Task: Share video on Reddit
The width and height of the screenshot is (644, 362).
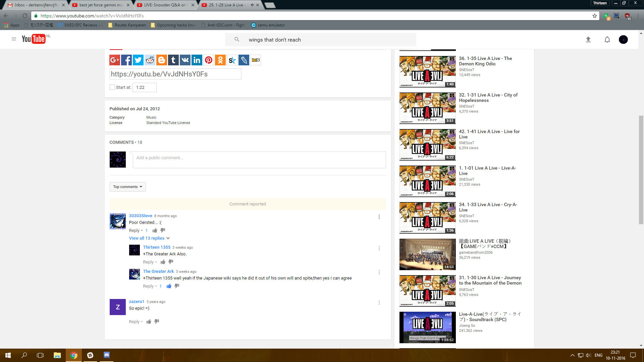Action: tap(150, 60)
